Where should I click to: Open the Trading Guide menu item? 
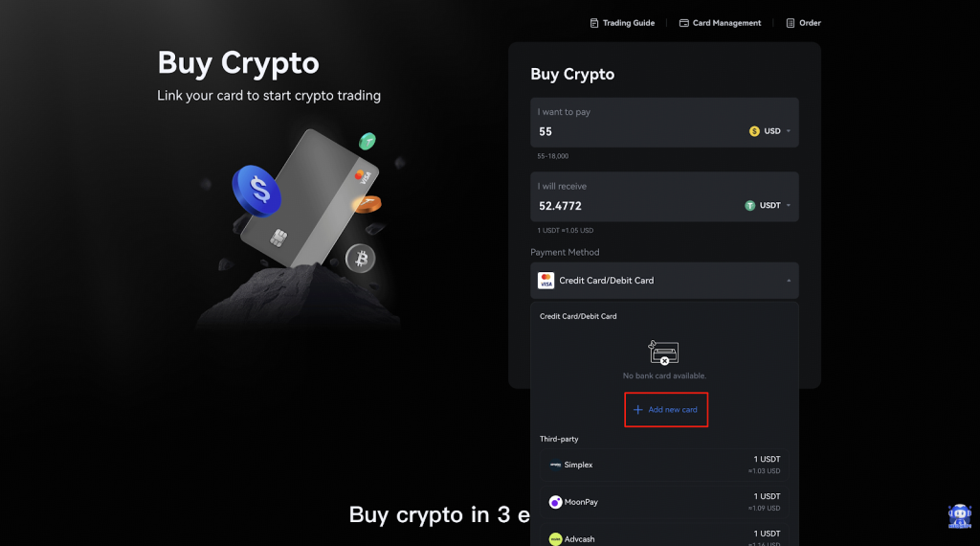pyautogui.click(x=629, y=23)
